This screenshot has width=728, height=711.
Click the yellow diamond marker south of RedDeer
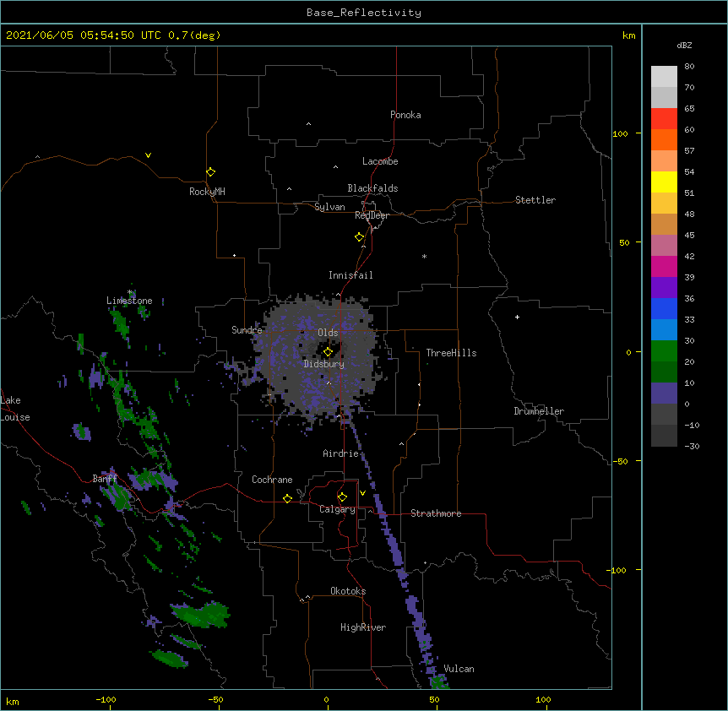tap(360, 237)
